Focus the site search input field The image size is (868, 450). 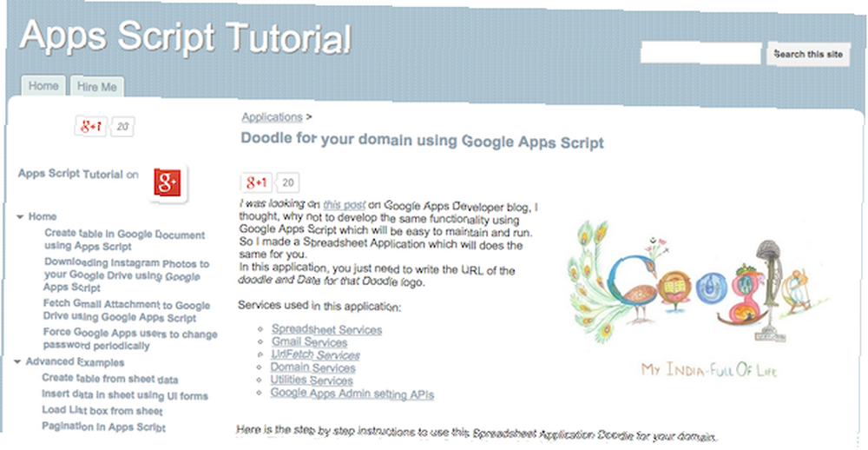click(700, 54)
